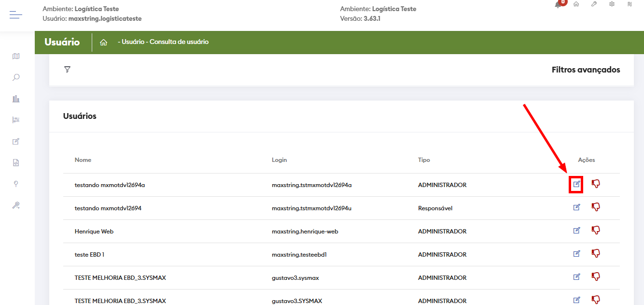Open the sliders settings icon in sidebar
The width and height of the screenshot is (644, 305).
pyautogui.click(x=16, y=120)
